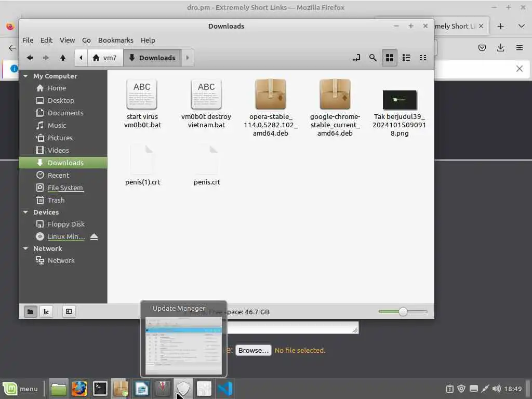Eject the Linux Mint disc

click(94, 237)
